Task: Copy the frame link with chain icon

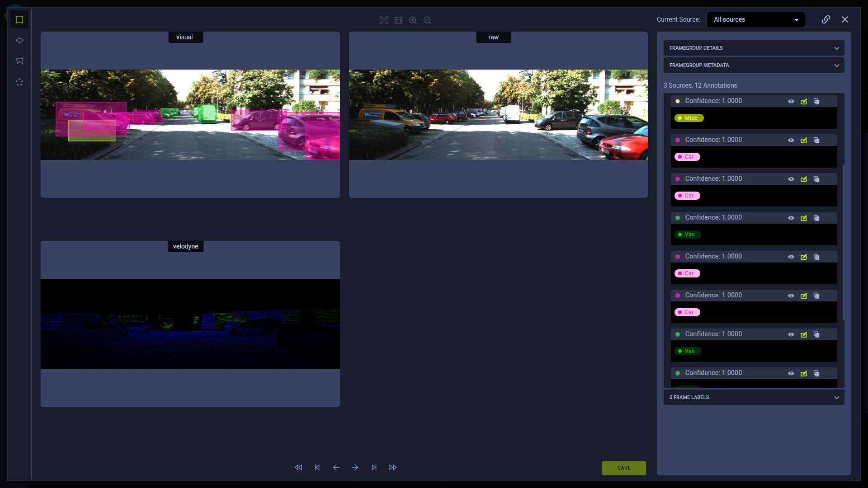Action: tap(826, 19)
